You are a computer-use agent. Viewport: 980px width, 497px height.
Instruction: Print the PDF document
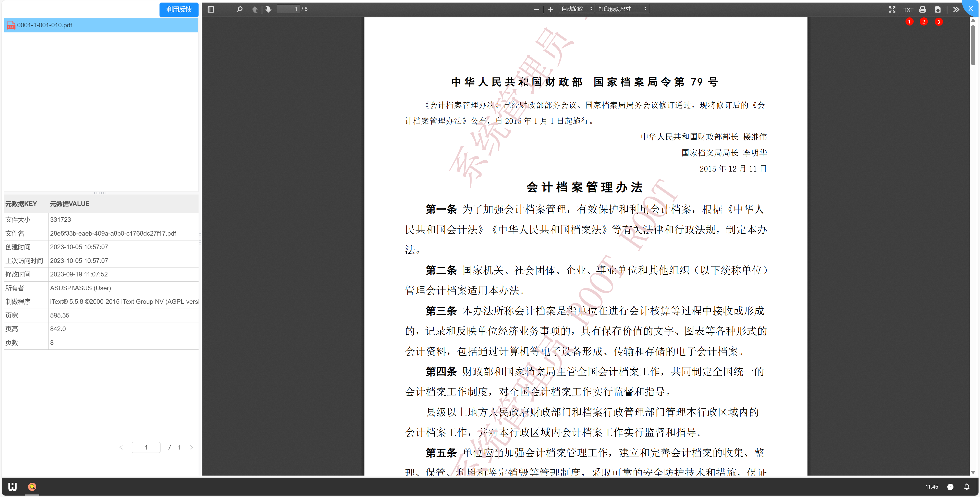923,9
